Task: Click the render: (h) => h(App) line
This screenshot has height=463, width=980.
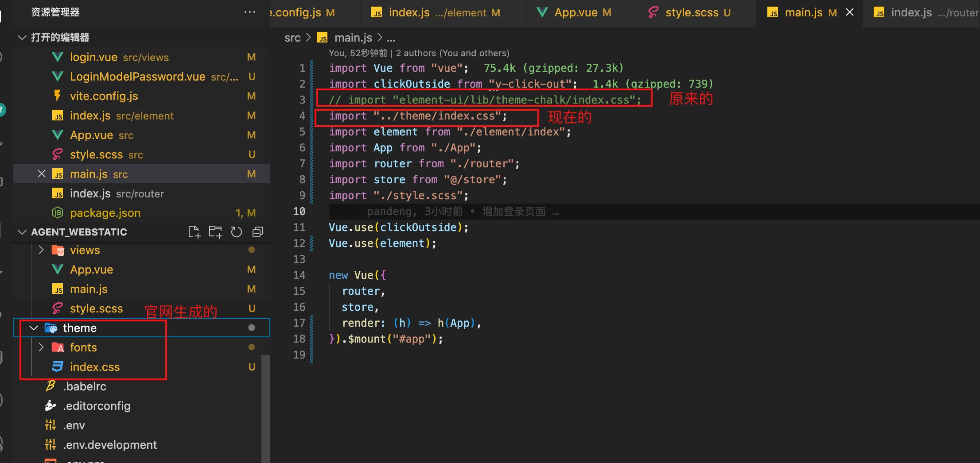Action: point(412,323)
